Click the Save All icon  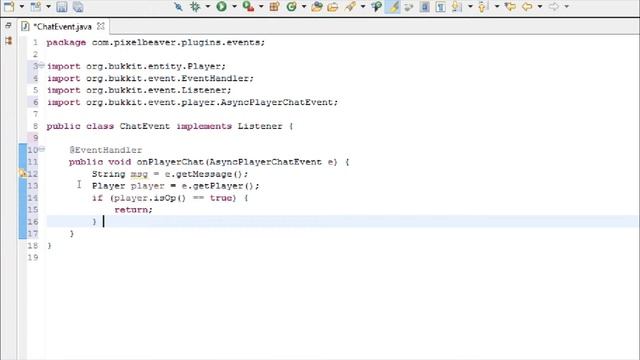78,7
